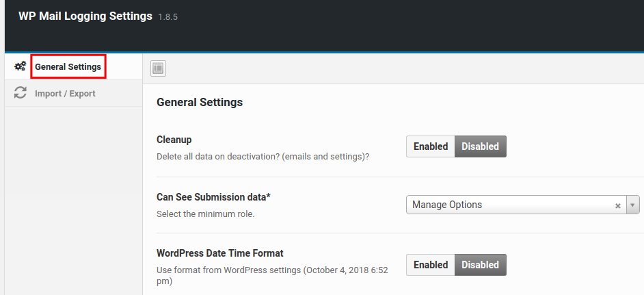Screen dimensions: 644x295
Task: Open the General Settings tab
Action: tap(68, 67)
